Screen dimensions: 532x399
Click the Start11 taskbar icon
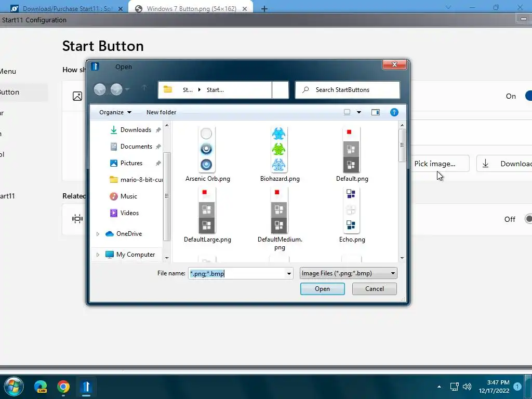point(86,387)
